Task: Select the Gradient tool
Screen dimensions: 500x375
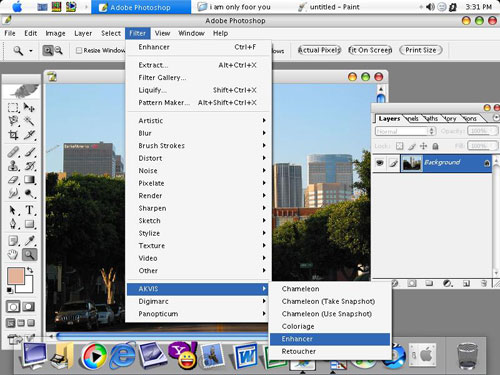Action: tap(29, 180)
